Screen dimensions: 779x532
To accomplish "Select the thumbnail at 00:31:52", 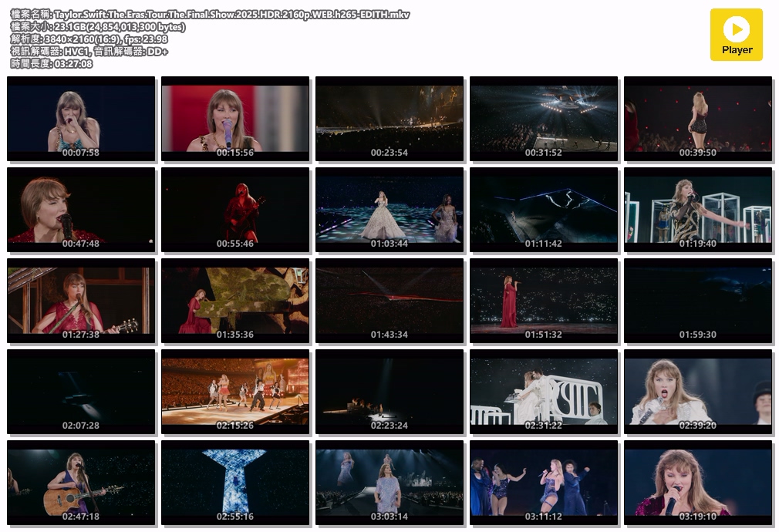I will (x=544, y=118).
